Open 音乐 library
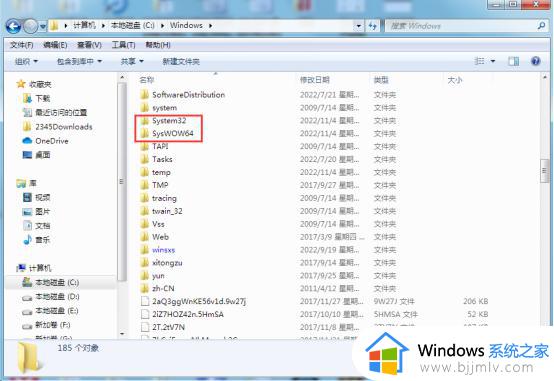The image size is (554, 381). pyautogui.click(x=36, y=240)
